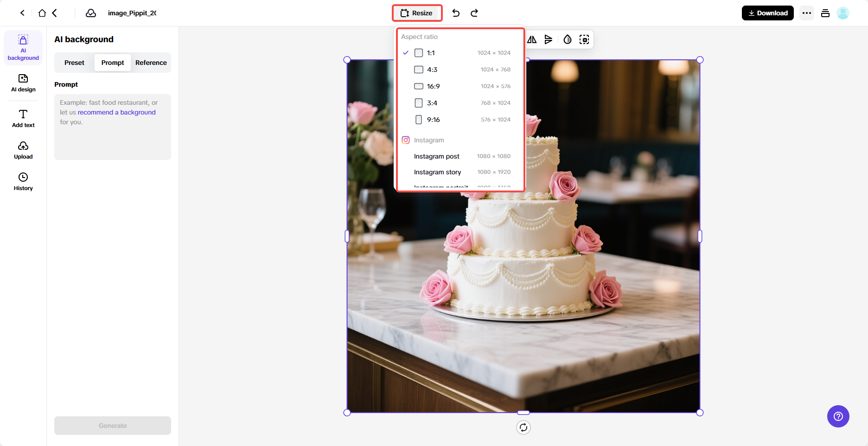
Task: Rotate the cake image on canvas
Action: pos(523,427)
